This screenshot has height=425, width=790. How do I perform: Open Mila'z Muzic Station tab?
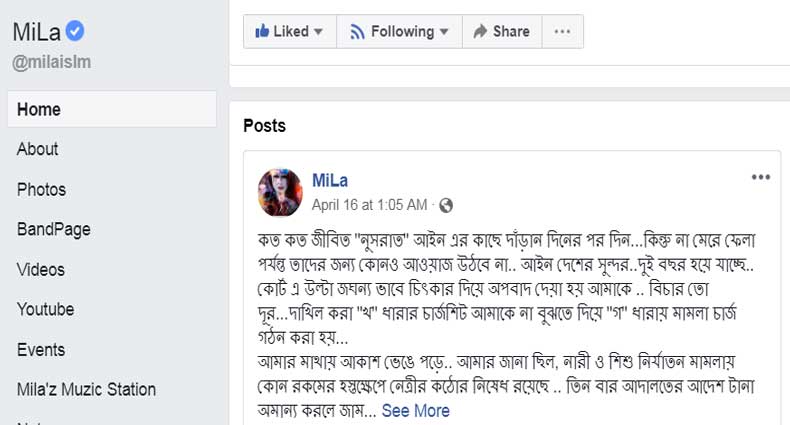coord(86,389)
